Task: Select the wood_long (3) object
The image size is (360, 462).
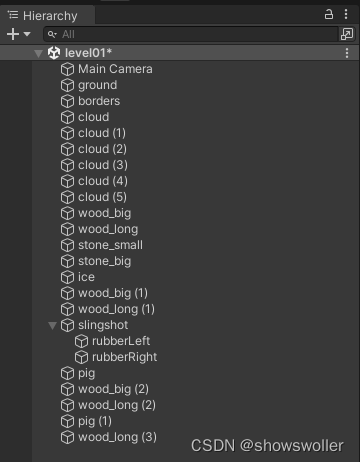Action: 117,437
